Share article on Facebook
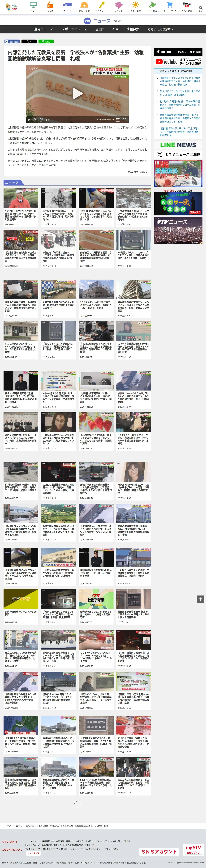Screen dimensions: 206x868 pos(12,41)
